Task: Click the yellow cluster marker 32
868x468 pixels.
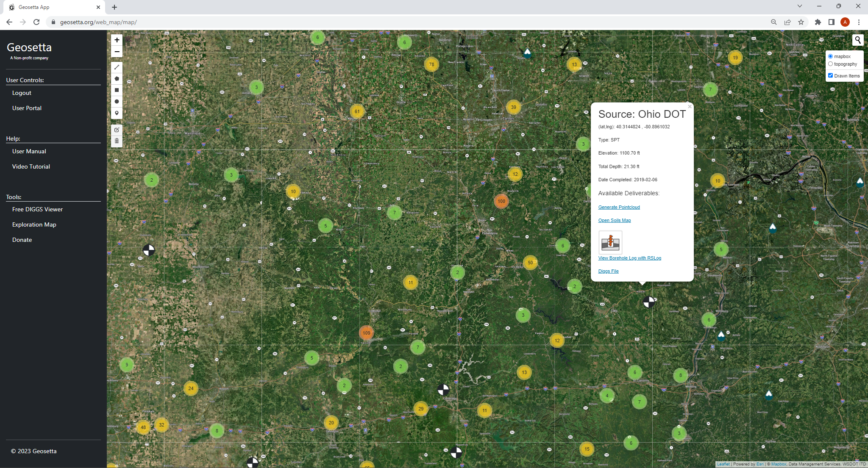Action: coord(161,425)
